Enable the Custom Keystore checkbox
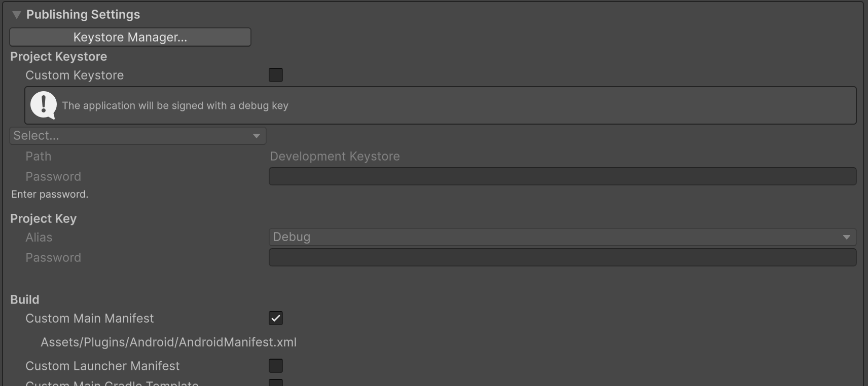Screen dimensions: 868x386 [x=276, y=75]
